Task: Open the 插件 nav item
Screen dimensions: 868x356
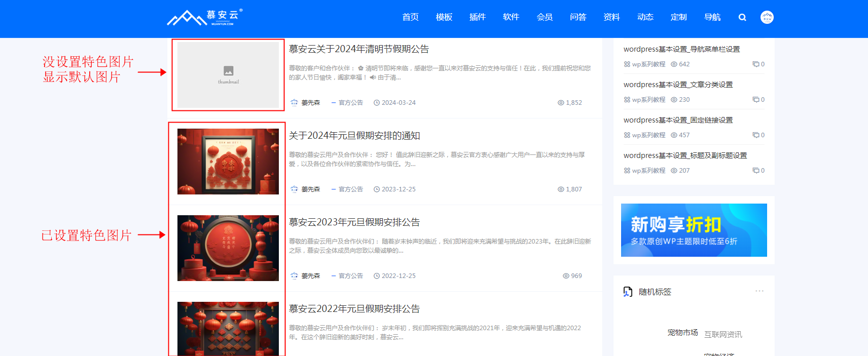Action: tap(478, 17)
